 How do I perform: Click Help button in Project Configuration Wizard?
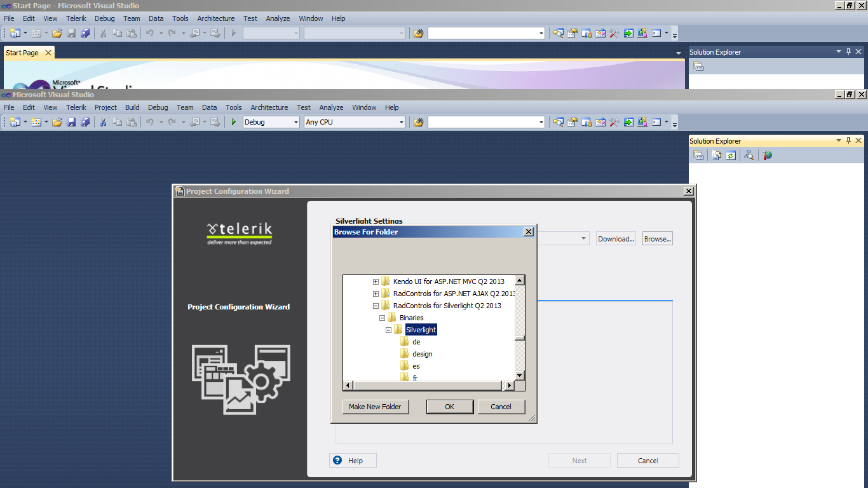click(x=353, y=461)
